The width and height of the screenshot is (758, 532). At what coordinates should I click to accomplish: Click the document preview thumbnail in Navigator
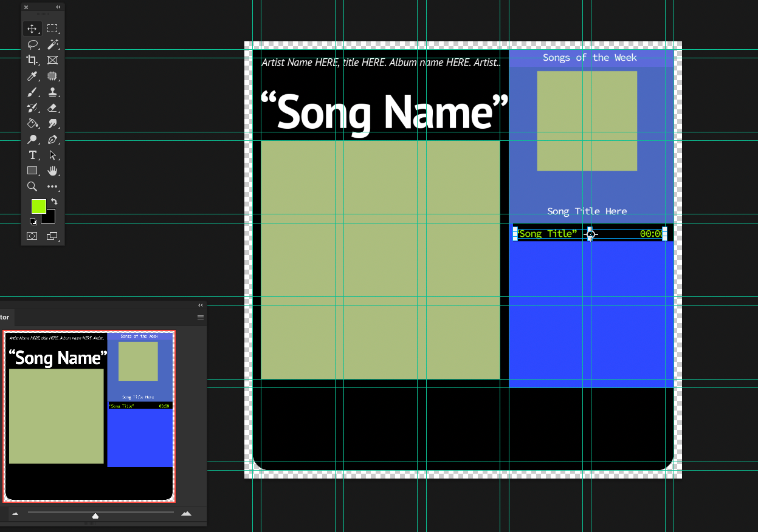click(x=89, y=415)
